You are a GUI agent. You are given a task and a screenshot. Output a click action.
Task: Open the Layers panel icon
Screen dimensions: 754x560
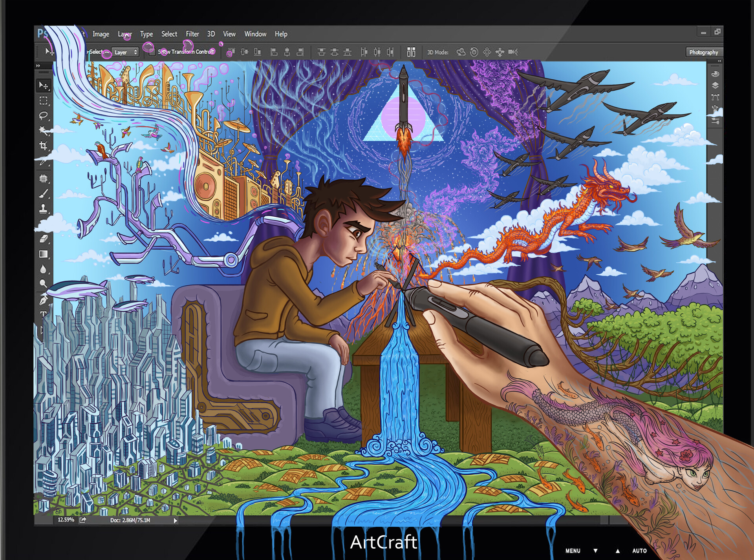coord(715,85)
